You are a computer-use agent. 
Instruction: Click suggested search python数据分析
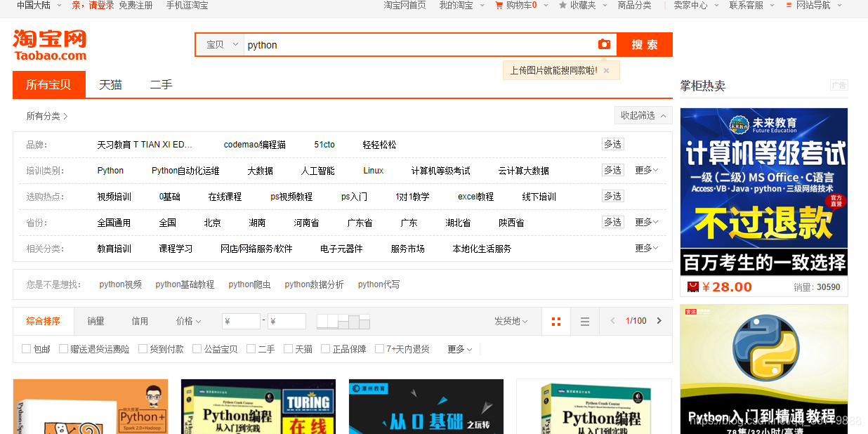tap(314, 284)
